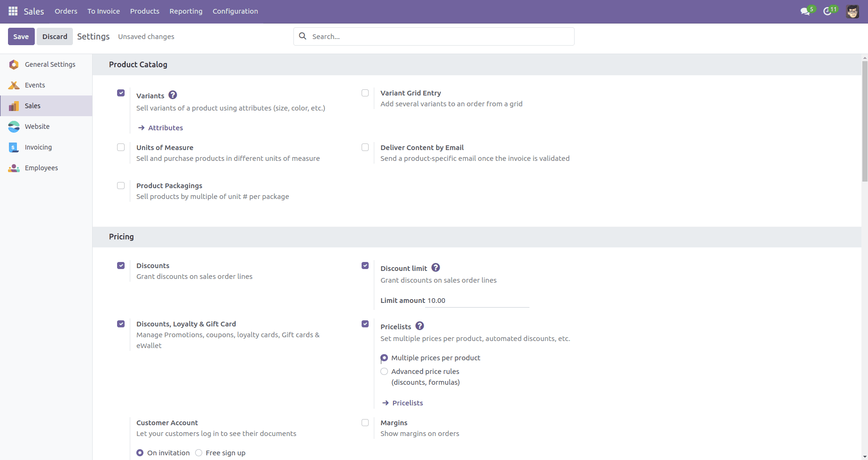The image size is (868, 460).
Task: Click the Invoicing sidebar icon
Action: click(x=14, y=147)
